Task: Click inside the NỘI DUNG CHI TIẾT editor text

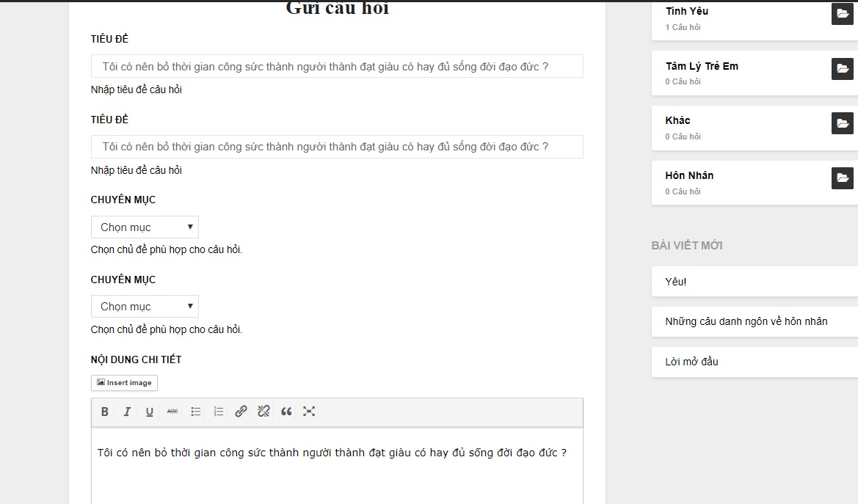Action: (x=332, y=453)
